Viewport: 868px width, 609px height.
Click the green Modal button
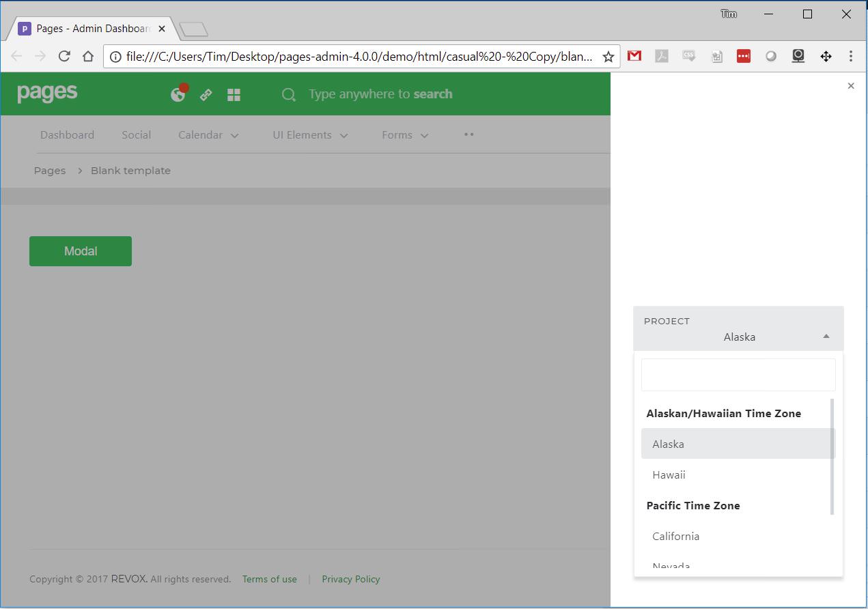click(81, 251)
